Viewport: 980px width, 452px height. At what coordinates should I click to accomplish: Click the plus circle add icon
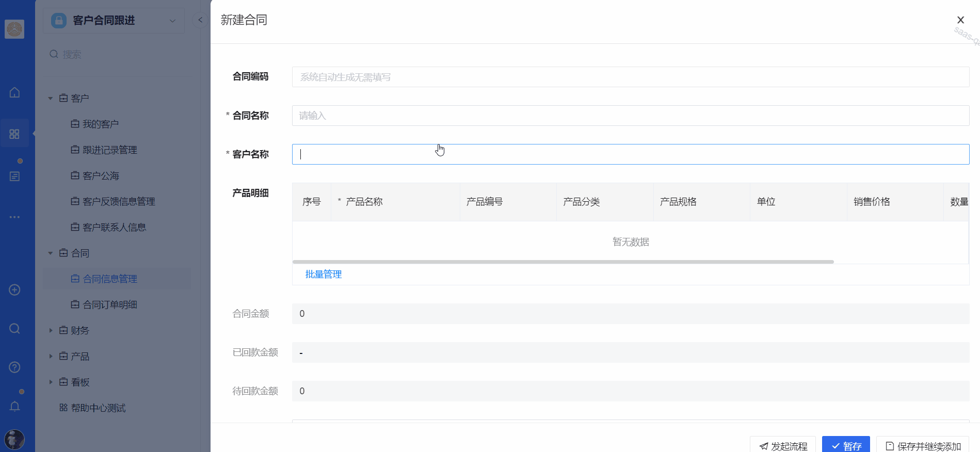[14, 290]
